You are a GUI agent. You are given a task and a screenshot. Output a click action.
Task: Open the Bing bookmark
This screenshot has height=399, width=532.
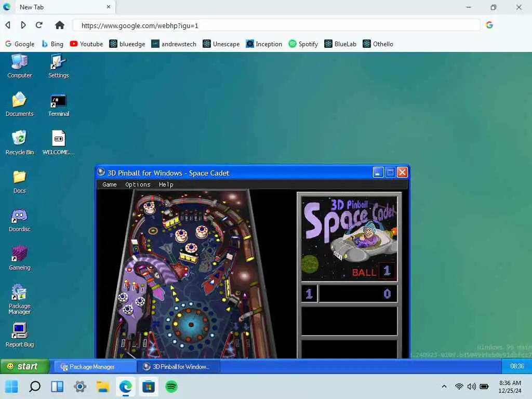(52, 44)
